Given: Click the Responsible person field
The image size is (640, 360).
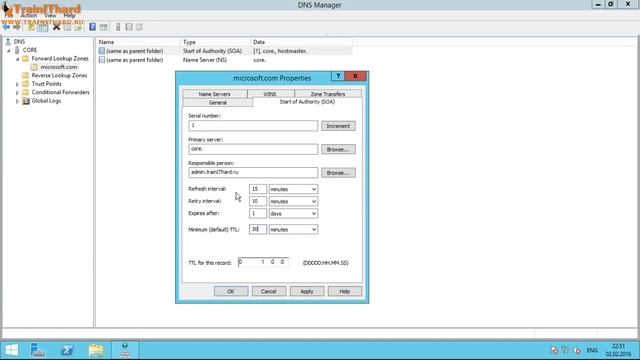Looking at the screenshot, I should click(253, 173).
